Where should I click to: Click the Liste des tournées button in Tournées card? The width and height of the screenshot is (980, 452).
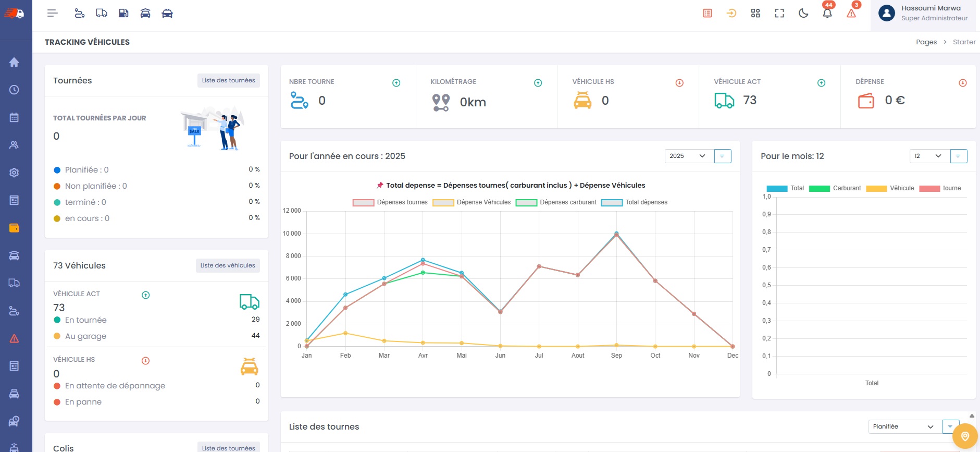pyautogui.click(x=228, y=80)
